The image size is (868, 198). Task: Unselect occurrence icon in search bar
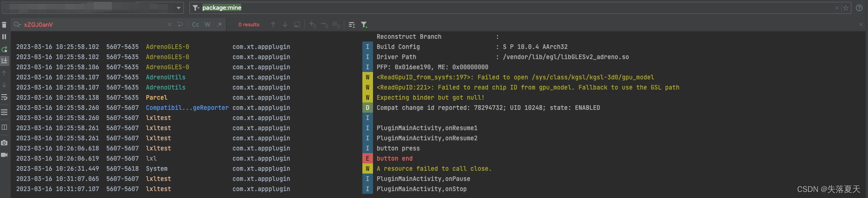[324, 24]
